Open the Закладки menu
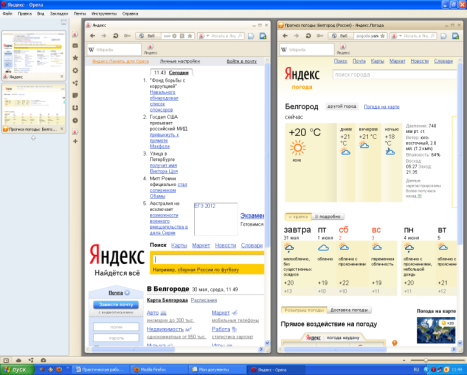 (59, 14)
